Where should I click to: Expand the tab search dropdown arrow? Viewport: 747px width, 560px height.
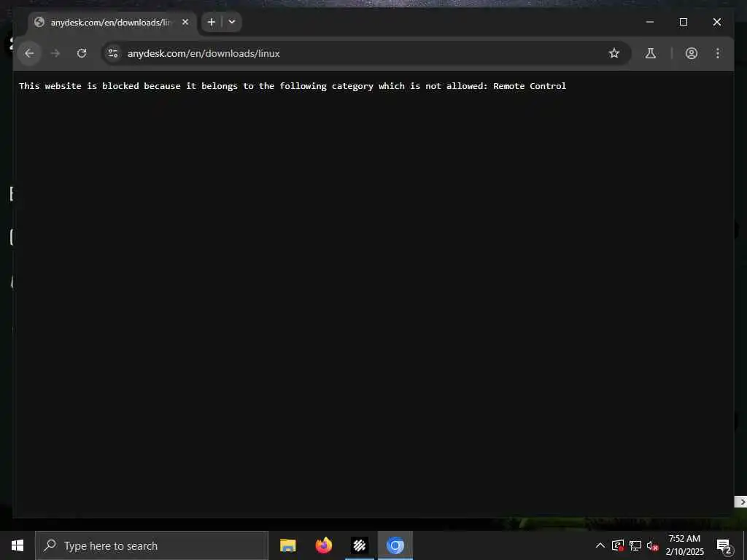pyautogui.click(x=232, y=22)
